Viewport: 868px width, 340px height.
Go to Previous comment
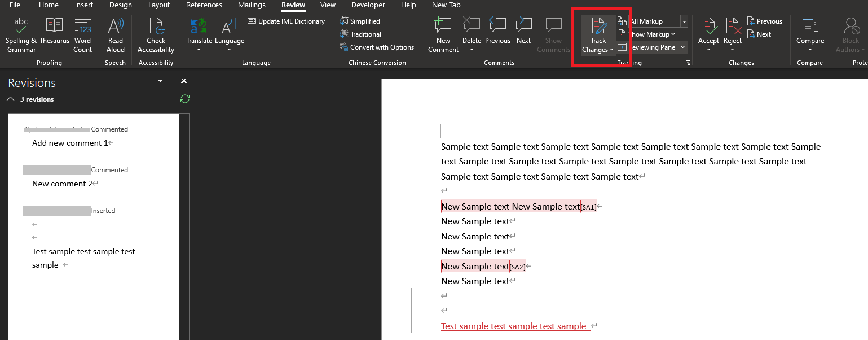click(x=497, y=31)
